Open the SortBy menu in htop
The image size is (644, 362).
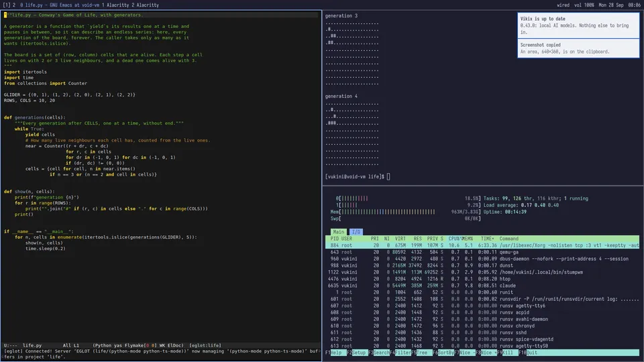pos(443,353)
